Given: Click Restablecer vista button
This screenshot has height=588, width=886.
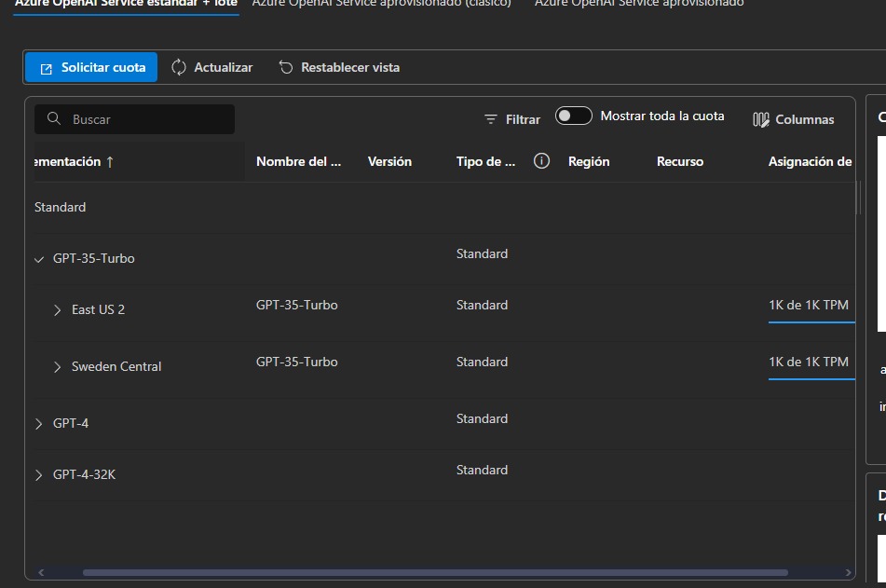Looking at the screenshot, I should click(x=340, y=67).
